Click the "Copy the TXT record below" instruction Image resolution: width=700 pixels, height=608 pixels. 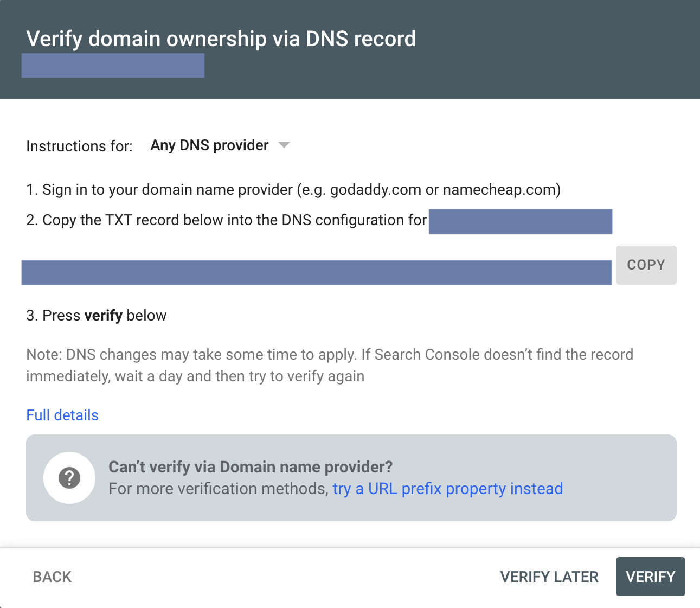point(226,220)
